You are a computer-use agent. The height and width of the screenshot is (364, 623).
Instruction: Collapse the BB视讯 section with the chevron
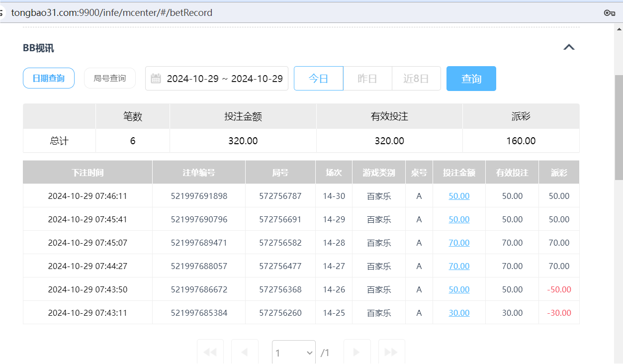pyautogui.click(x=569, y=47)
